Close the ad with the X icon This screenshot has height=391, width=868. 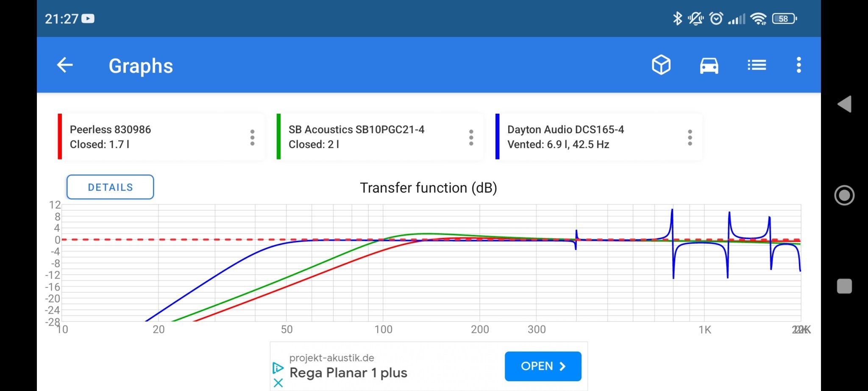pyautogui.click(x=278, y=383)
